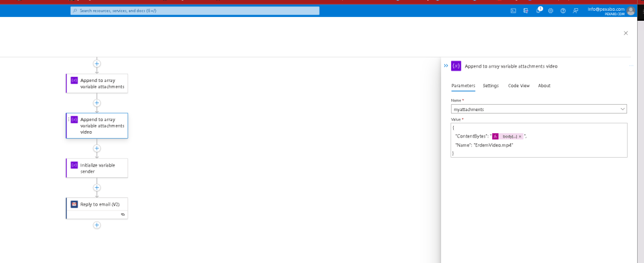644x263 pixels.
Task: Add a step above Append to array variable attachments
Action: click(x=97, y=64)
